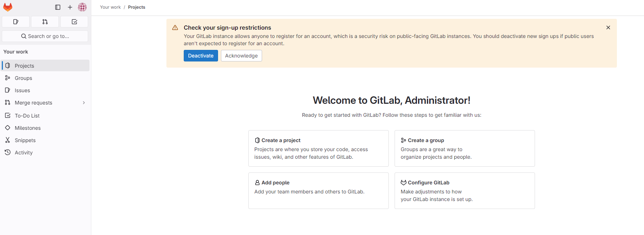This screenshot has width=644, height=235.
Task: Open To-Do List in the sidebar
Action: pyautogui.click(x=45, y=116)
